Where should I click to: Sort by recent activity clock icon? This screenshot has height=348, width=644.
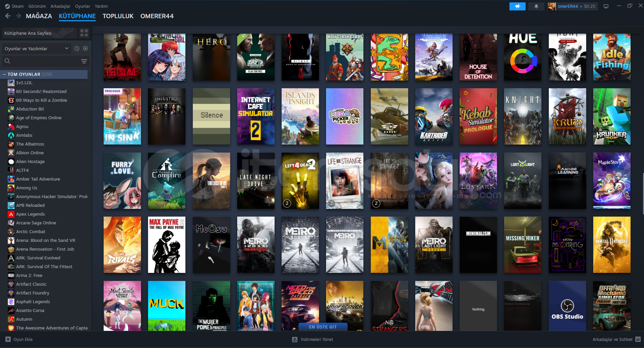pyautogui.click(x=77, y=49)
